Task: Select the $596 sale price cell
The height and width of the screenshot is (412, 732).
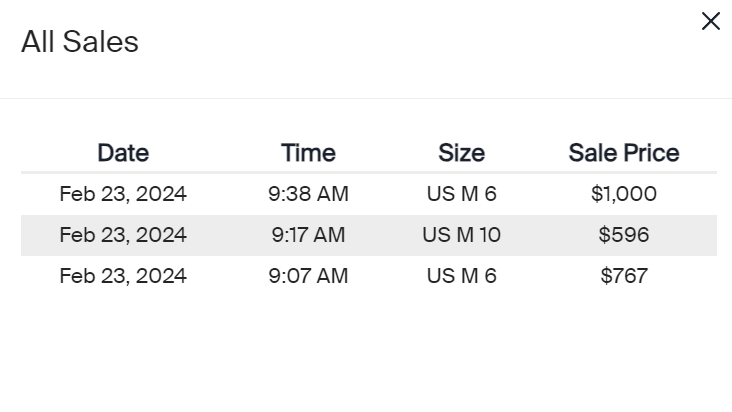Action: point(624,235)
